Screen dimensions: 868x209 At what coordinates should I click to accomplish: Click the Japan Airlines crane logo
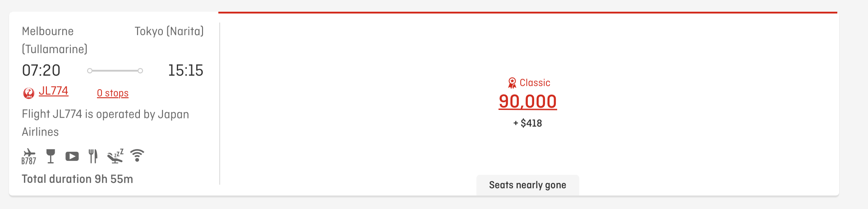[28, 93]
